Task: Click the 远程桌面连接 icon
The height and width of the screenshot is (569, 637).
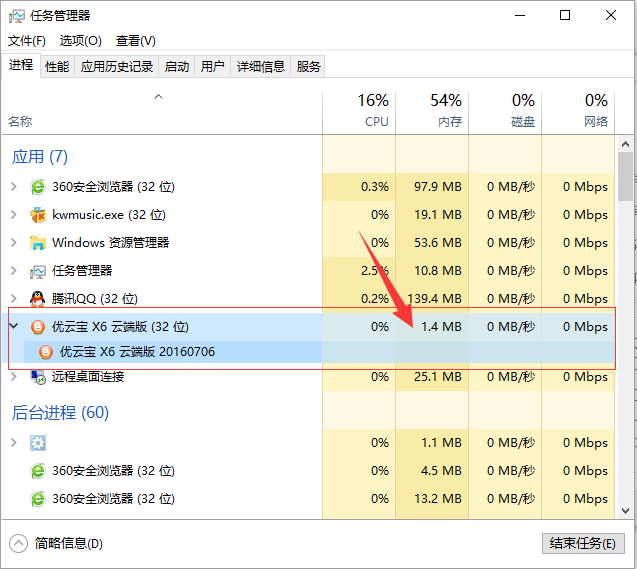Action: pyautogui.click(x=38, y=377)
